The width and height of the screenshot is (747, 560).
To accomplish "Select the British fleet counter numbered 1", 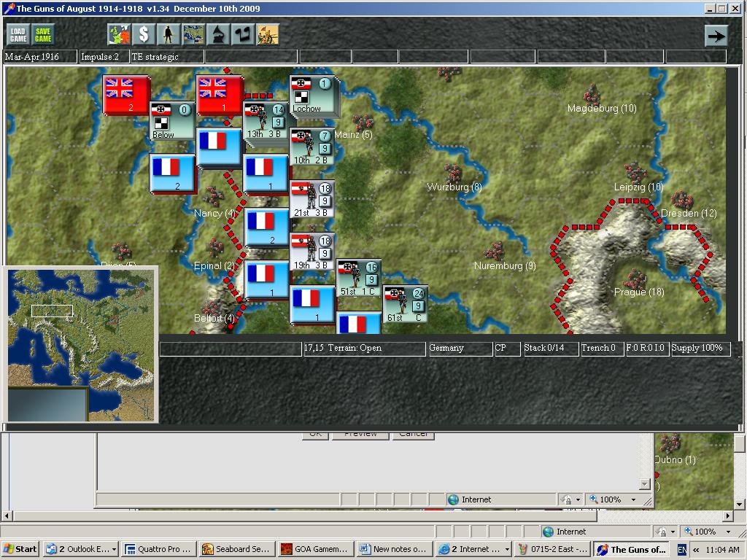I will click(x=220, y=95).
